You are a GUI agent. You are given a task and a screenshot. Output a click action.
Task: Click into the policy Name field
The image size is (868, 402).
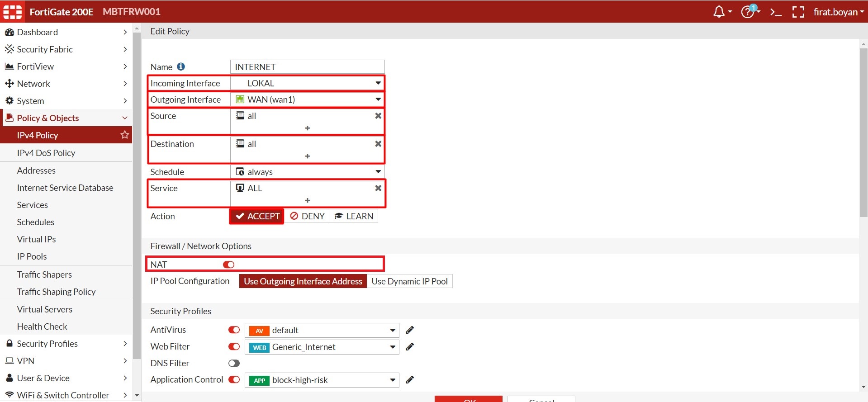307,67
